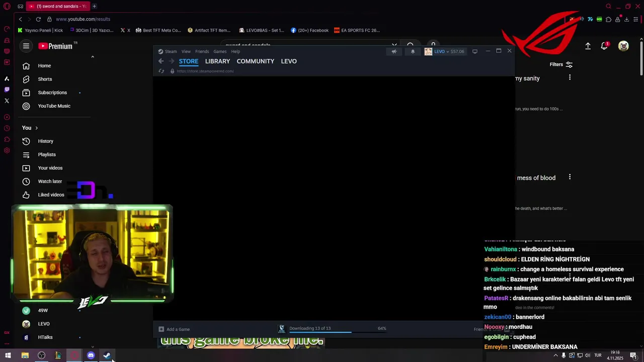Click the YouTube Premium logo
This screenshot has height=362, width=644.
click(x=55, y=46)
